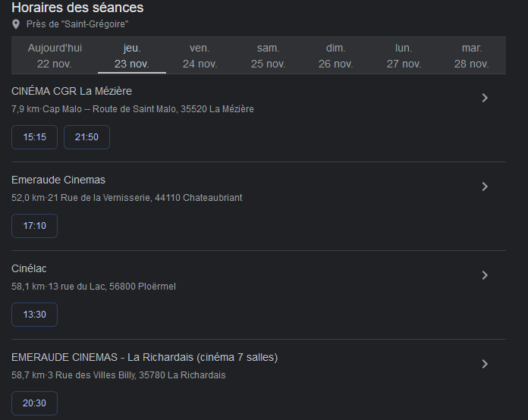Open the lun. 27 nov. tab

[x=404, y=55]
